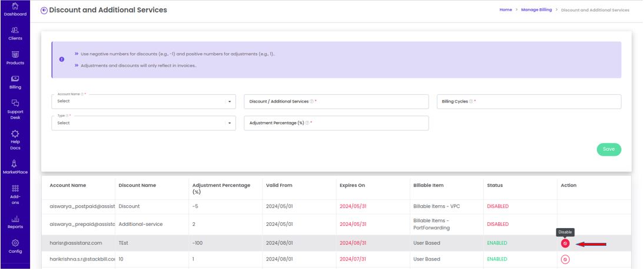Click help icon next to Discount / Additional Services
The image size is (644, 270).
pos(312,101)
